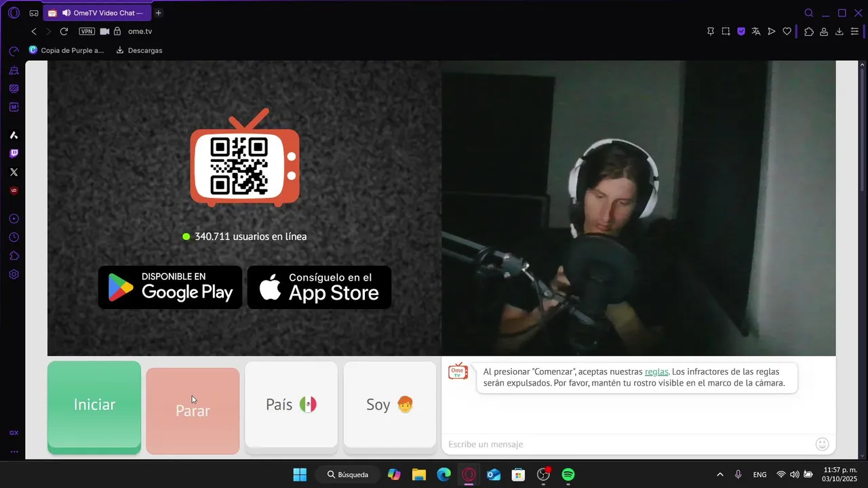Open the extensions cube in toolbar
The height and width of the screenshot is (488, 868).
[x=809, y=31]
